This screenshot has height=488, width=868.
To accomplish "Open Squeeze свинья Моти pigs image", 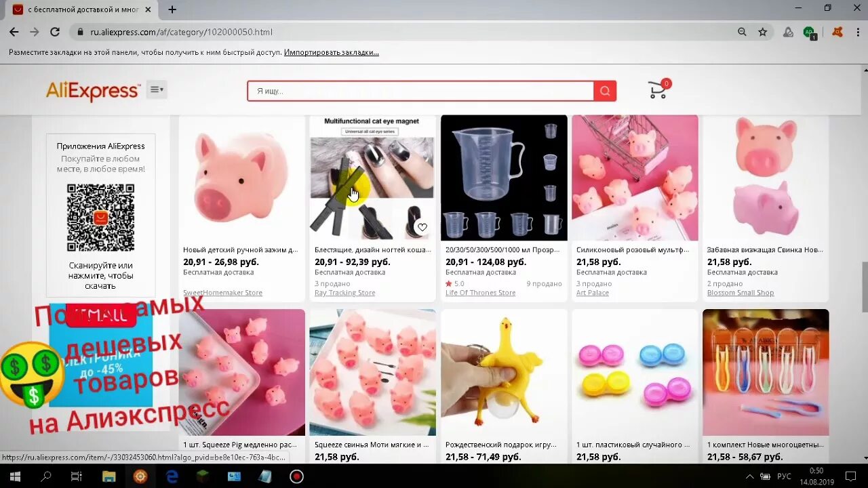I will click(372, 372).
